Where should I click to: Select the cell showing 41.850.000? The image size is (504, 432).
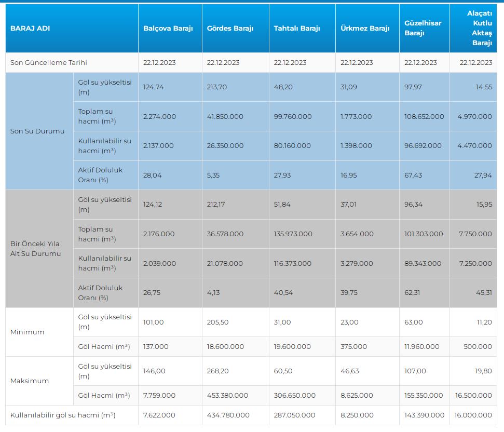pos(225,116)
